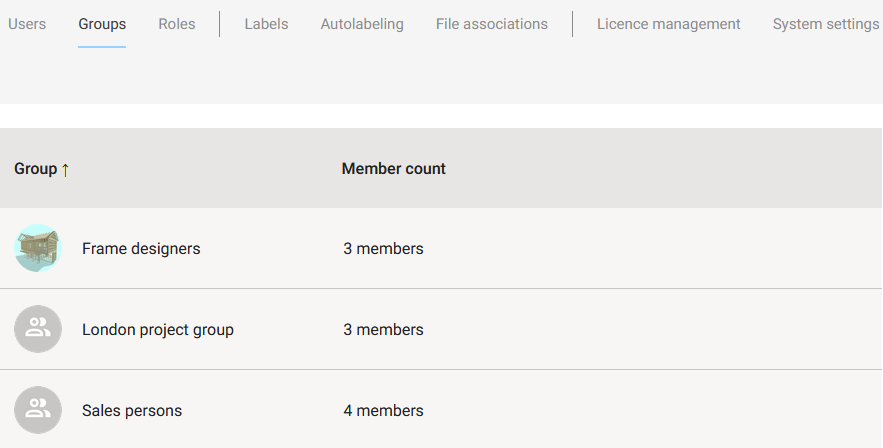Click the Member count column header
The width and height of the screenshot is (883, 448).
click(394, 169)
